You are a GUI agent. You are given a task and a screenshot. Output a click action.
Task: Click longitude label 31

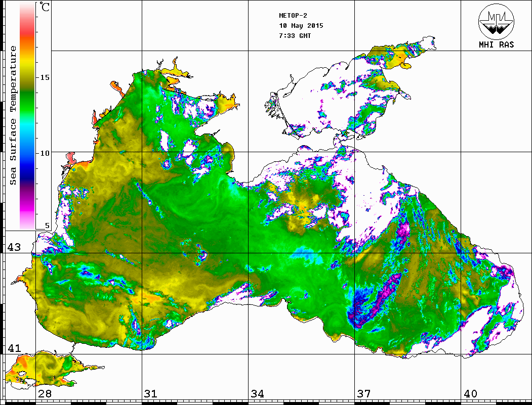(x=150, y=394)
